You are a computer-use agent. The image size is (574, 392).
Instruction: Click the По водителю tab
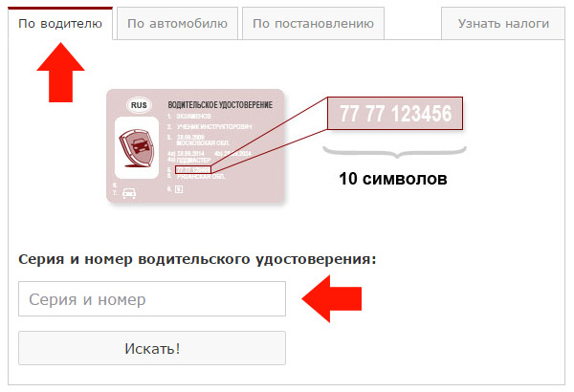(60, 24)
